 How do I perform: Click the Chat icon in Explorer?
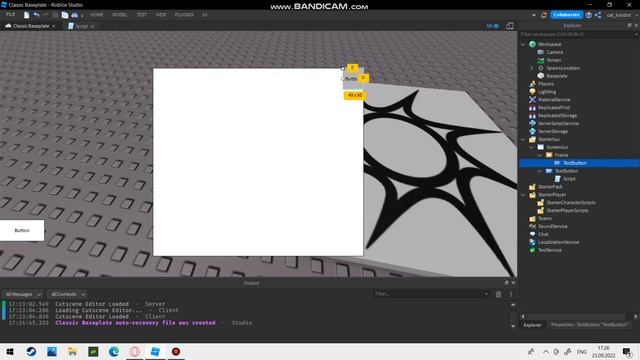click(x=532, y=234)
